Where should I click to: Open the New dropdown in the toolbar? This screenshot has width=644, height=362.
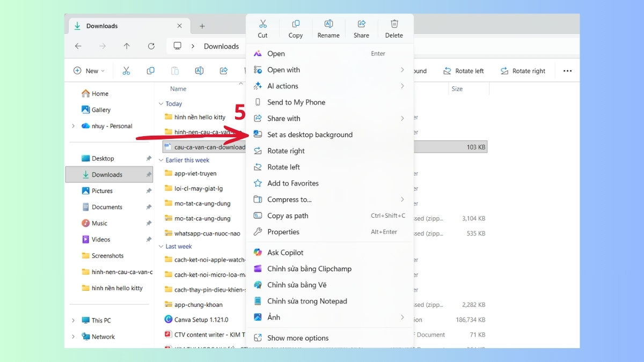tap(89, 70)
